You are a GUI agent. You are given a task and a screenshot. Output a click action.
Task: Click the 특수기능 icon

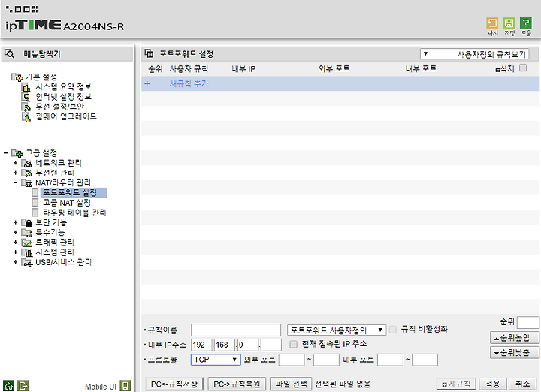click(27, 233)
